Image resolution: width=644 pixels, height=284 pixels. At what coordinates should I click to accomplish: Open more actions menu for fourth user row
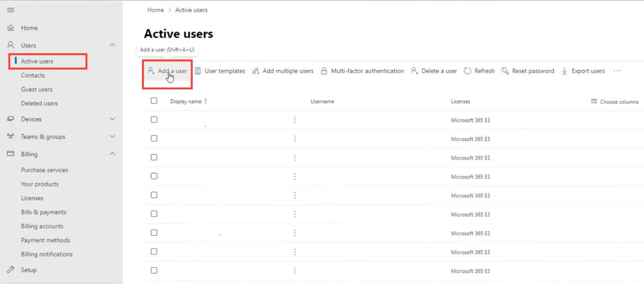(295, 177)
